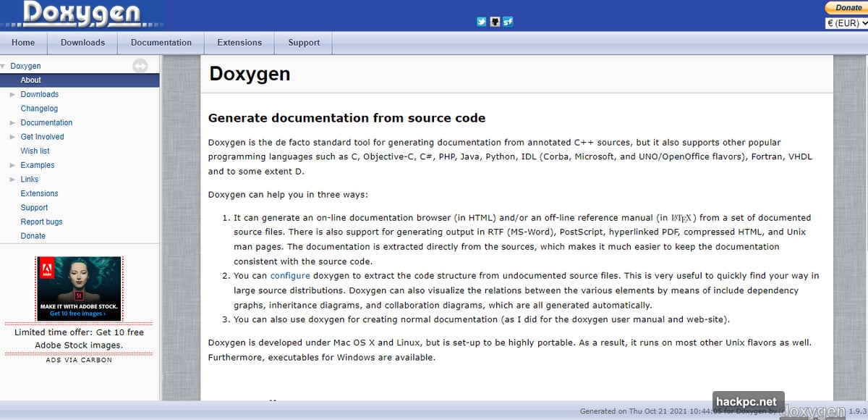This screenshot has width=868, height=420.
Task: Open Report bugs in sidebar
Action: click(x=41, y=222)
